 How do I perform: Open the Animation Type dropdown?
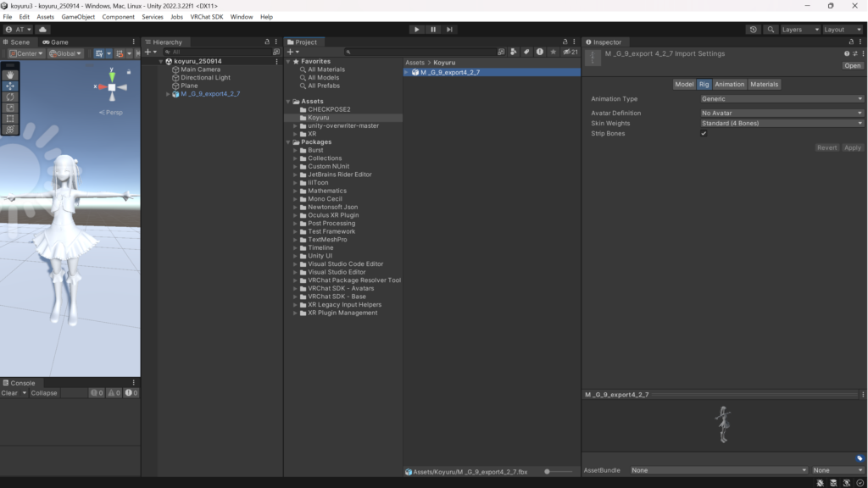781,99
